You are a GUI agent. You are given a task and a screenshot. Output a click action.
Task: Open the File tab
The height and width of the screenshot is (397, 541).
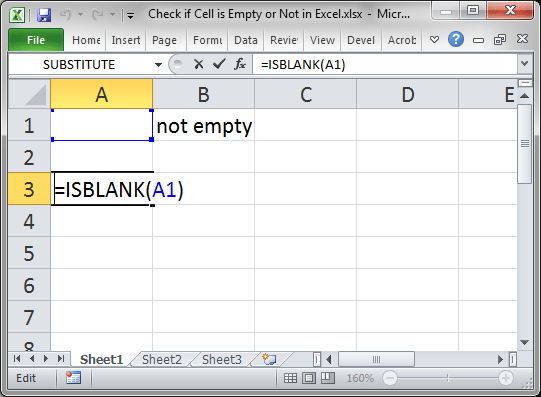click(x=36, y=40)
